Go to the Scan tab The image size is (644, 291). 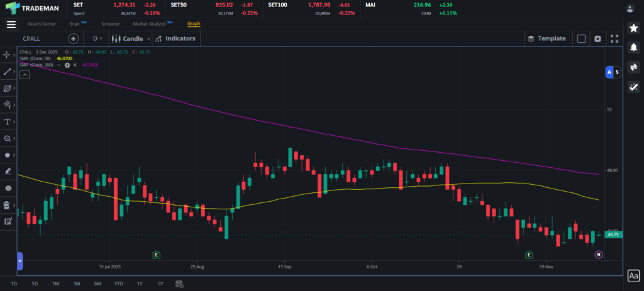(74, 24)
